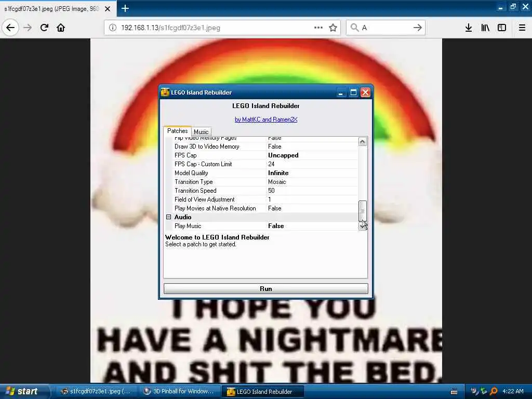
Task: Click the patch list scroll down arrow
Action: tap(362, 227)
